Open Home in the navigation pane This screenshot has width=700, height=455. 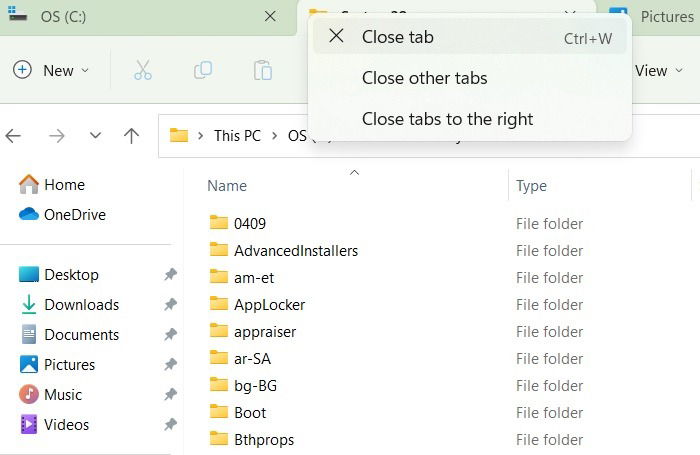[x=52, y=184]
